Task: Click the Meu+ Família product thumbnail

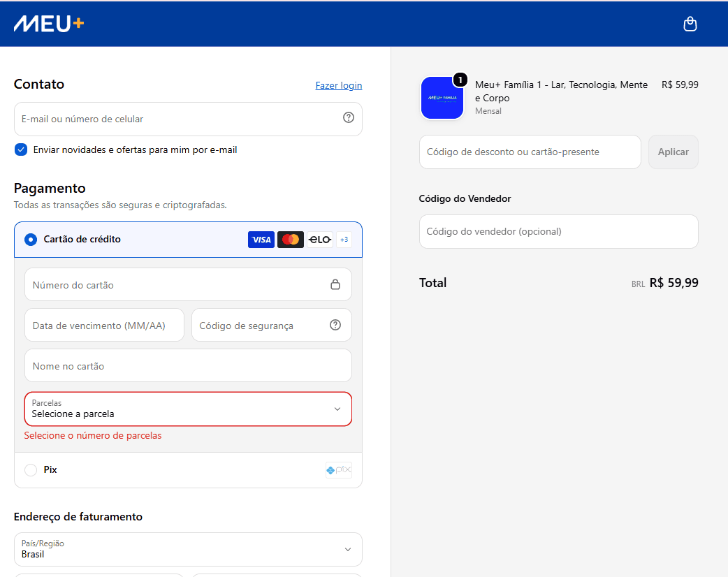Action: [x=442, y=98]
